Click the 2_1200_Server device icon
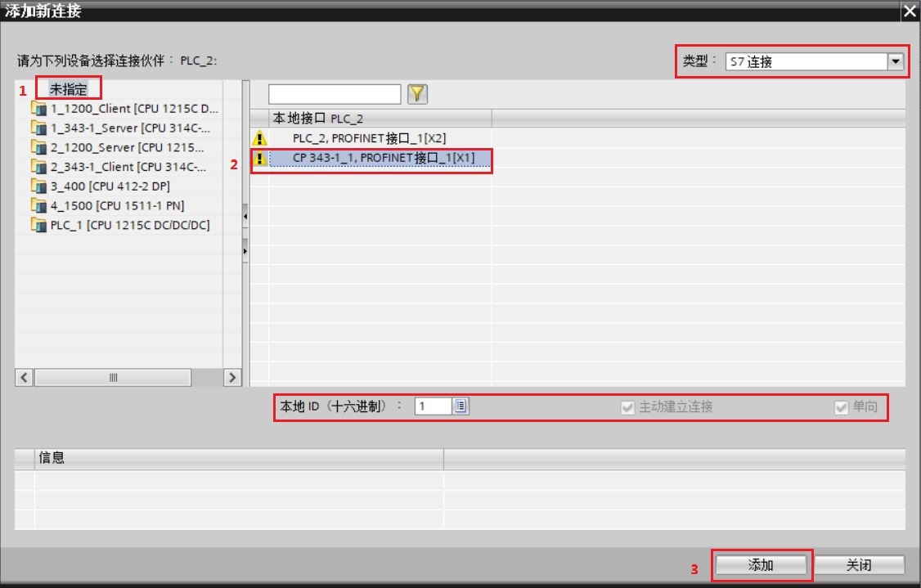This screenshot has width=921, height=588. point(38,147)
